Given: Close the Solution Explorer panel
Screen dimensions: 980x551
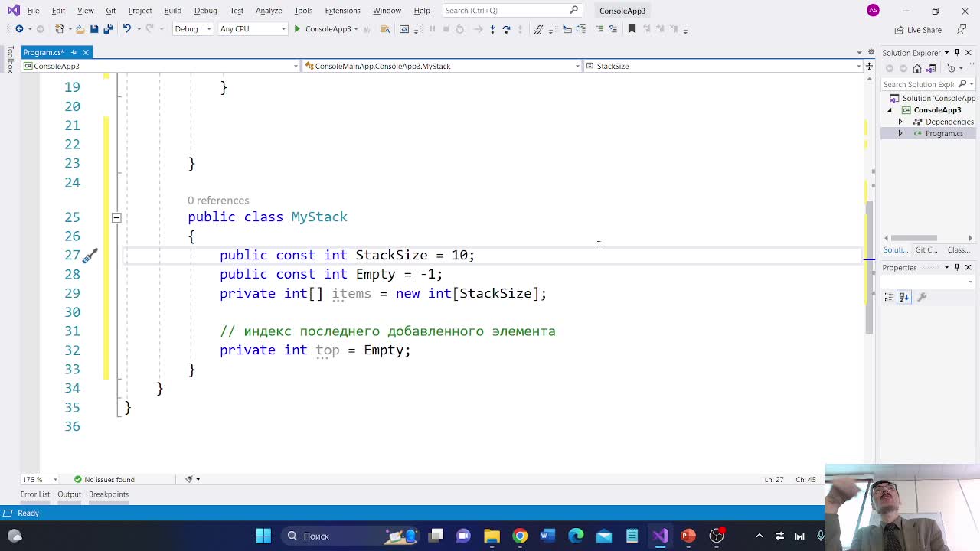Looking at the screenshot, I should tap(968, 52).
